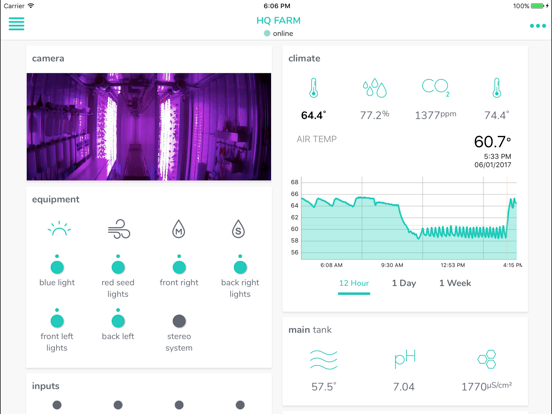Click the S droplet pump icon
This screenshot has width=552, height=414.
coord(238,229)
